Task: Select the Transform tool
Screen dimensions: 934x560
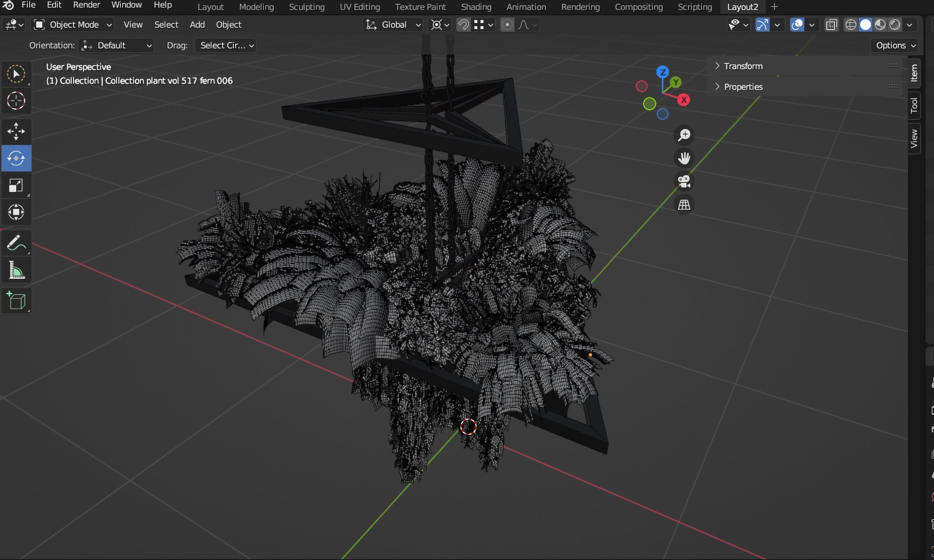Action: (x=16, y=212)
